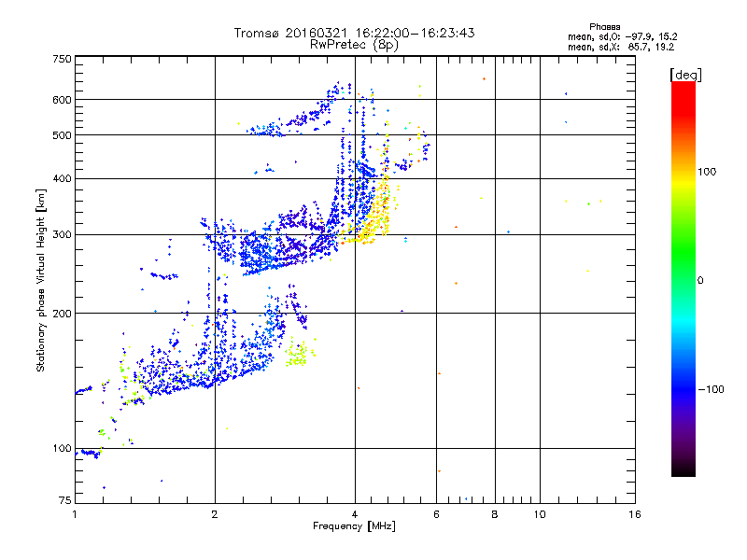Click the y-axis tick label '75'
Viewport: 747px width, 560px height.
tap(65, 500)
